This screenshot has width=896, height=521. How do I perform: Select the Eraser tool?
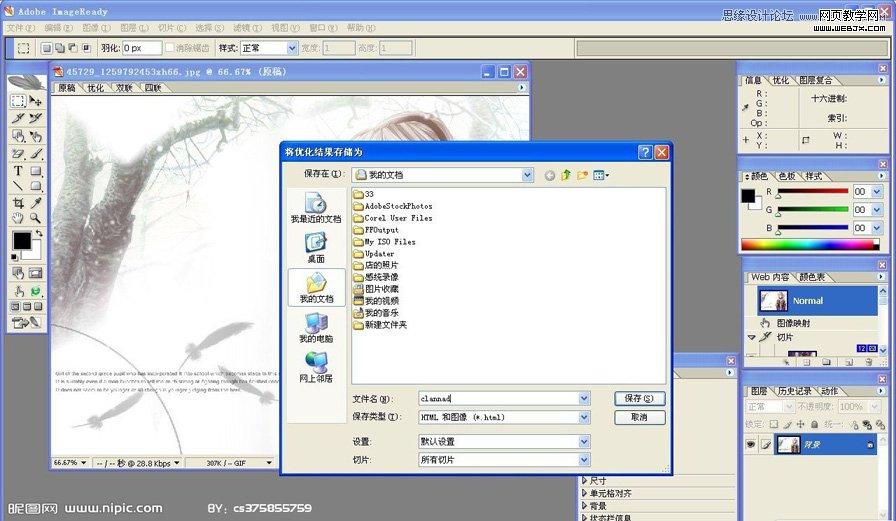[x=18, y=154]
